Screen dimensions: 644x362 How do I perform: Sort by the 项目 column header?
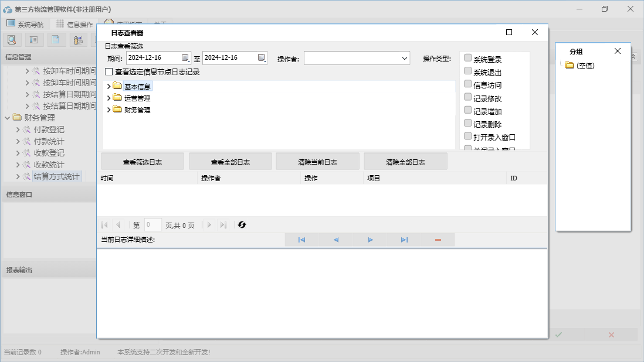435,178
